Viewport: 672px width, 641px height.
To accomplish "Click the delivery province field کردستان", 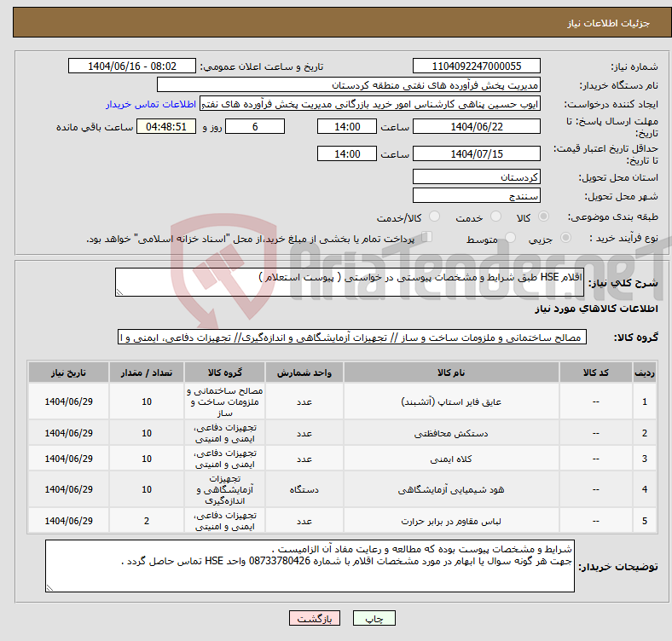I will pyautogui.click(x=476, y=176).
